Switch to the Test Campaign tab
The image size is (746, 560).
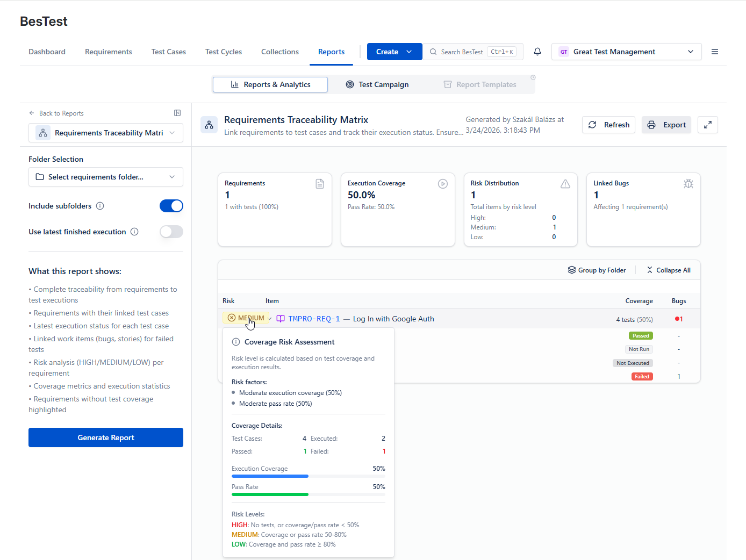(377, 84)
